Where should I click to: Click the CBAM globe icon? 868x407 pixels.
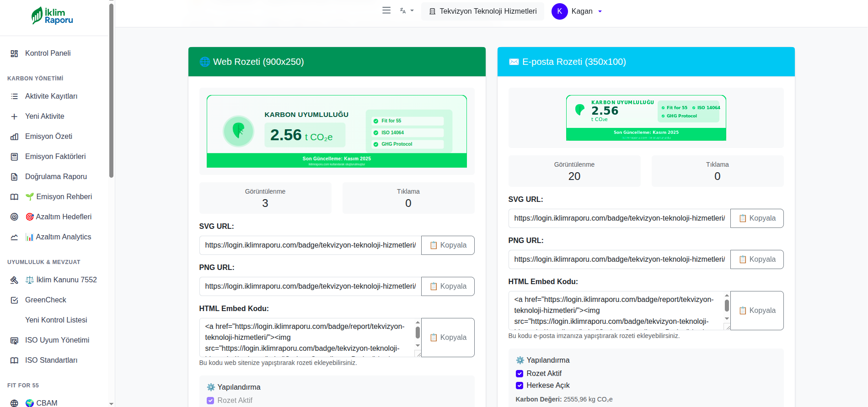[x=14, y=403]
